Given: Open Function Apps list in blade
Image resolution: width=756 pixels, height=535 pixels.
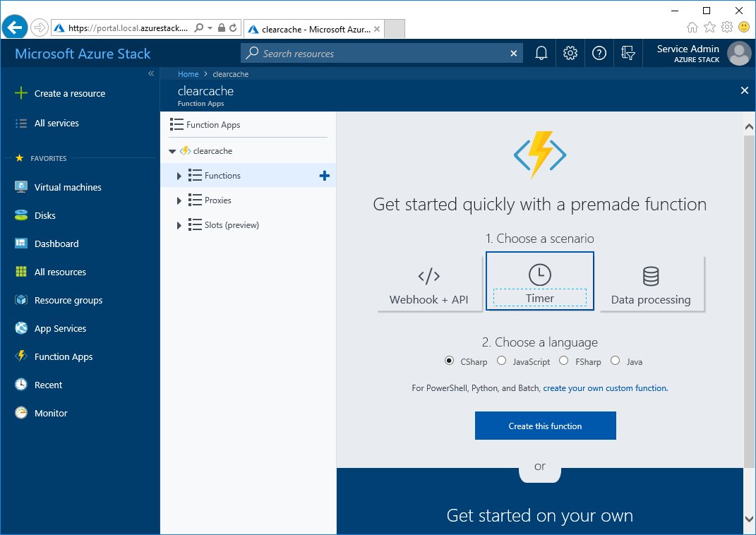Looking at the screenshot, I should (212, 124).
